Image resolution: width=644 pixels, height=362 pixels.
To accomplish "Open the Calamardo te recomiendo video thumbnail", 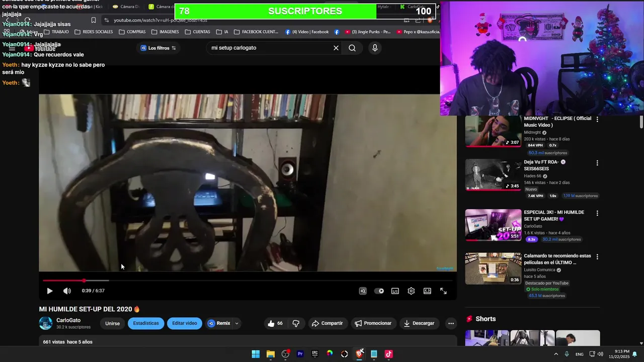I will click(x=493, y=268).
